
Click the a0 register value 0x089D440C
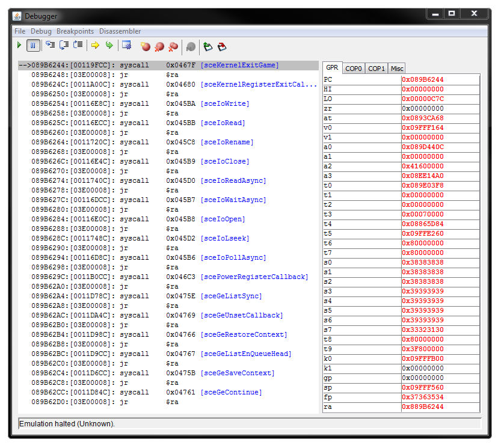[x=440, y=147]
